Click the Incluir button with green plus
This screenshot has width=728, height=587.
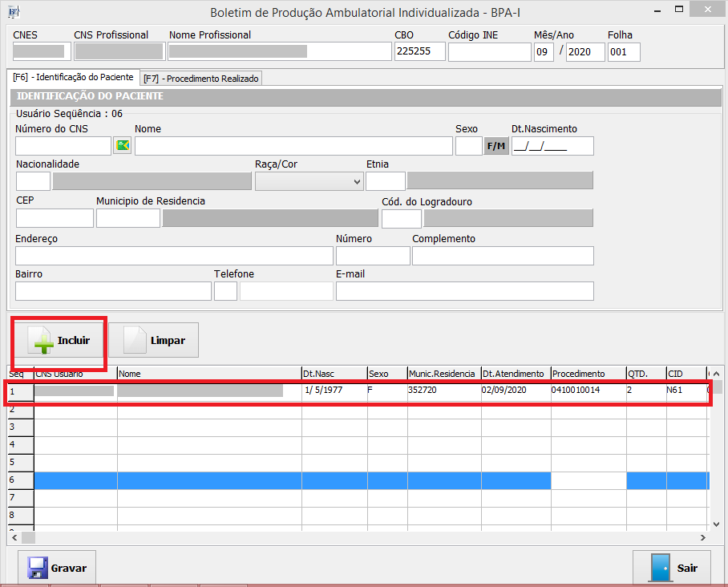(x=59, y=340)
